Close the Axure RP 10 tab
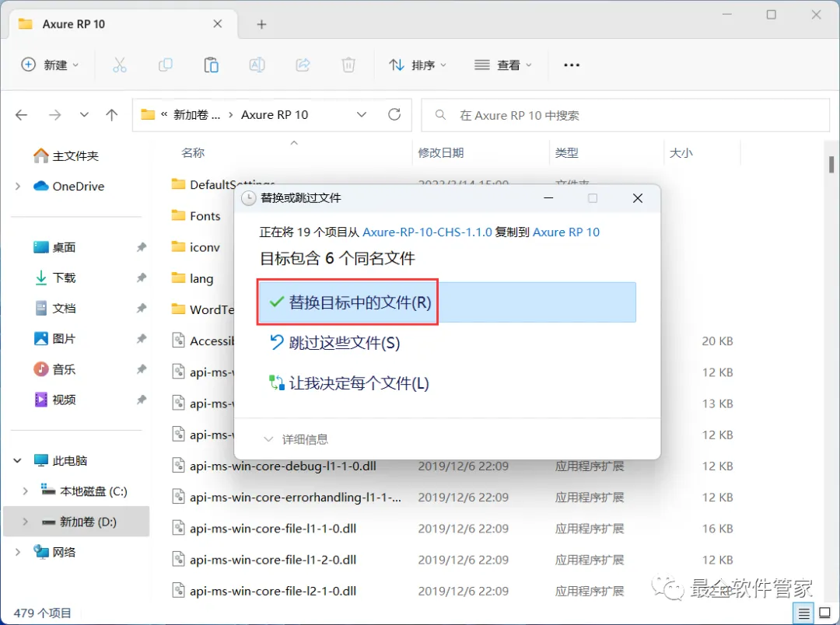This screenshot has height=625, width=840. pos(217,24)
